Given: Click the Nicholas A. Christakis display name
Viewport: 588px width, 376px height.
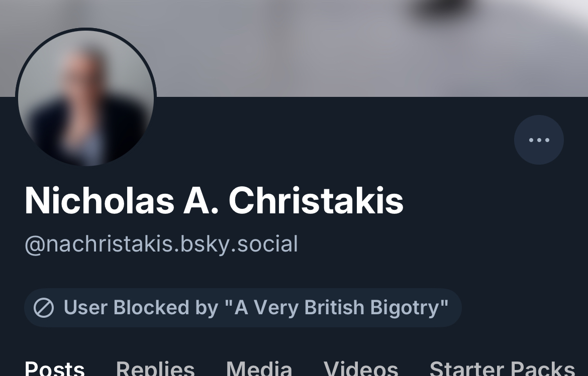Looking at the screenshot, I should point(214,201).
